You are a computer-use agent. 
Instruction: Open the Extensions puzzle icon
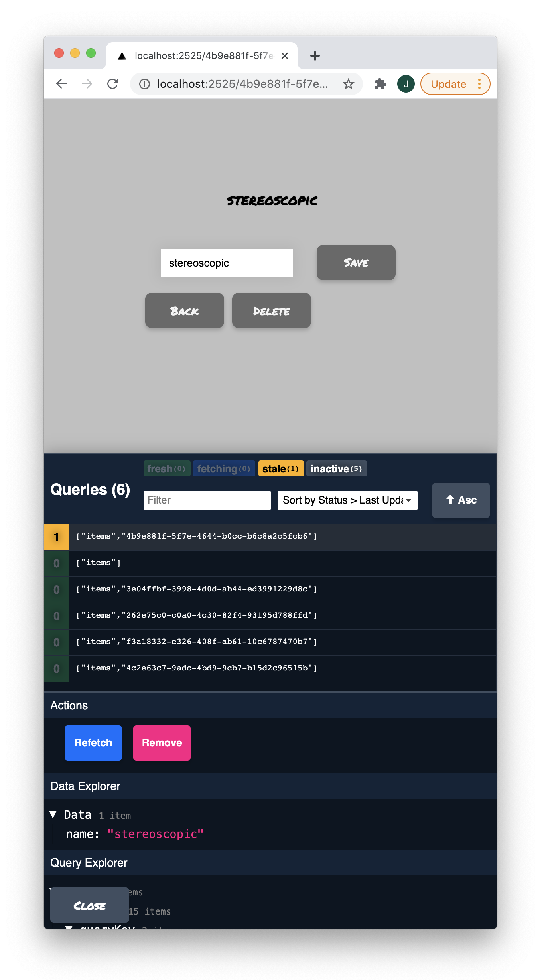click(380, 84)
